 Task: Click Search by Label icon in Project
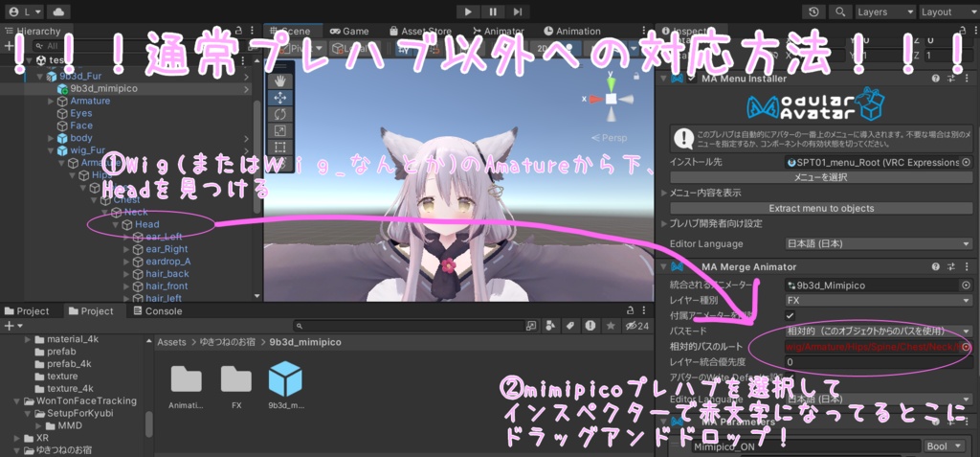569,326
